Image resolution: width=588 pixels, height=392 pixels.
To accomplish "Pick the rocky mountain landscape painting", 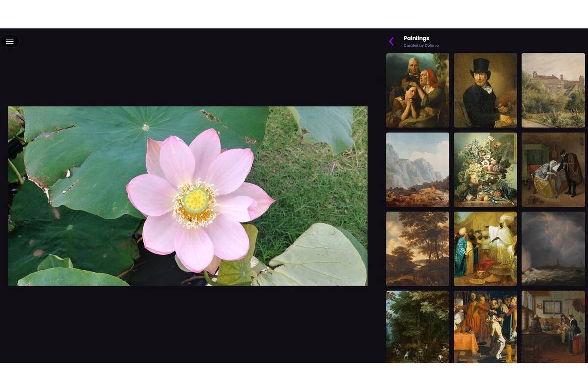I will pos(417,170).
